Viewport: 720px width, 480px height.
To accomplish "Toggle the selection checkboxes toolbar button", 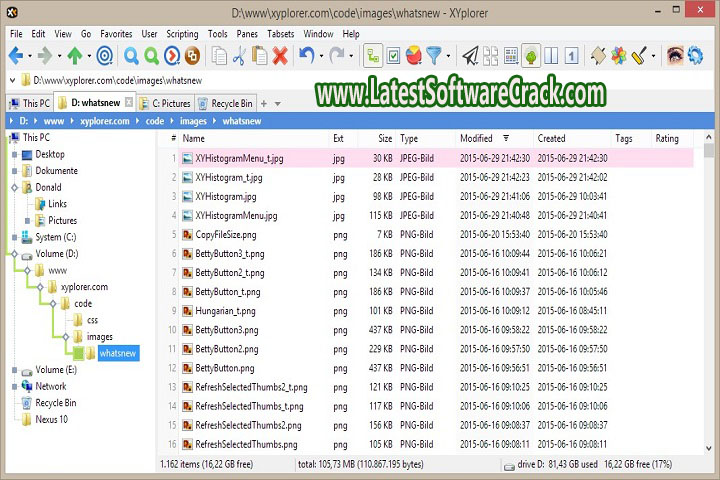I will click(394, 56).
